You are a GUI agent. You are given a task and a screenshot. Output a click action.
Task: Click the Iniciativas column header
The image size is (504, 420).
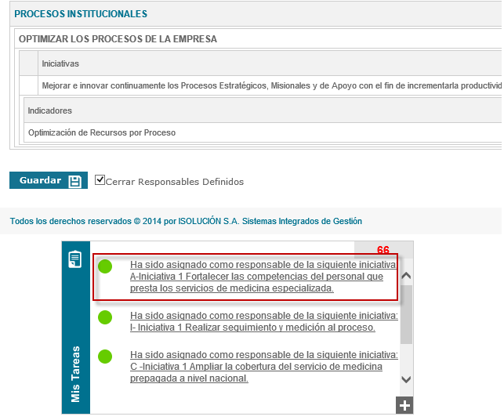(60, 63)
